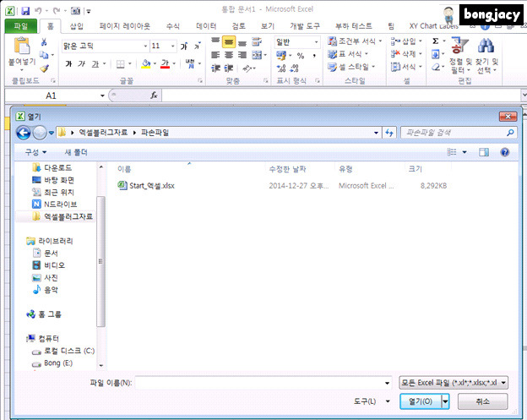
Task: Open format as table 표 서식
Action: 348,54
